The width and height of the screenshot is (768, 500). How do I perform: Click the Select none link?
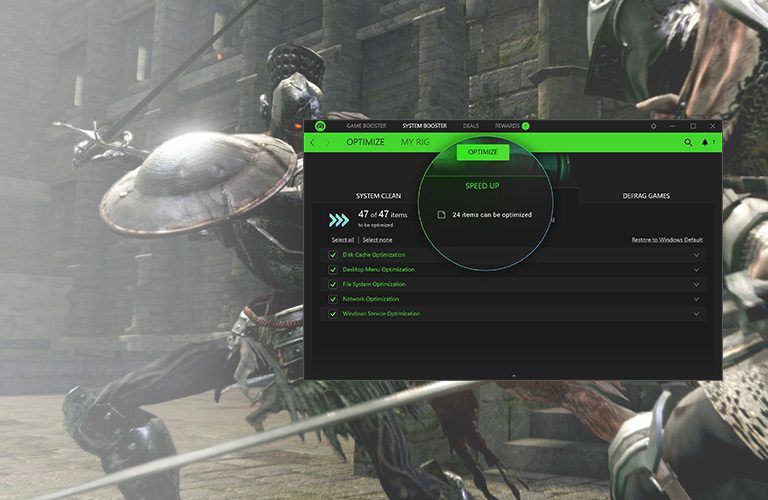coord(377,240)
